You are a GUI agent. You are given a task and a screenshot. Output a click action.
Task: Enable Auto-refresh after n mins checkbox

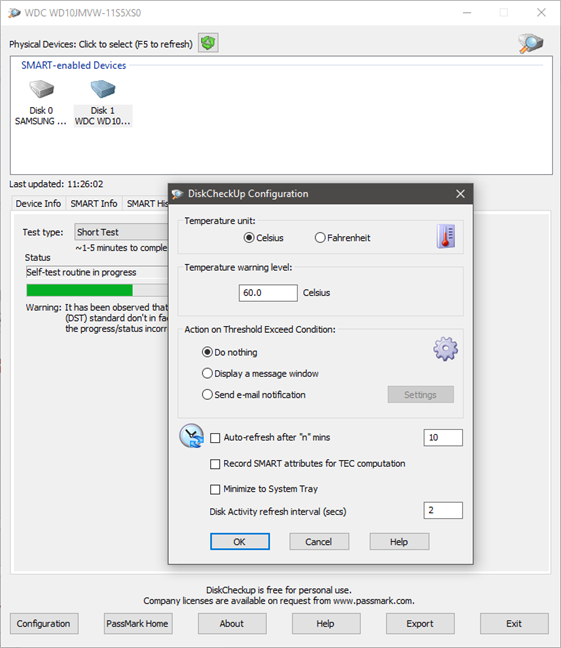pos(215,438)
